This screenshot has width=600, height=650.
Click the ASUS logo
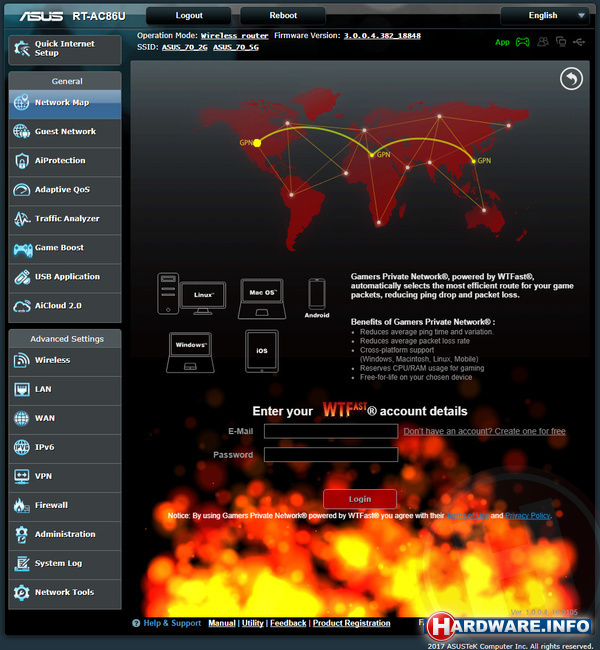pos(41,16)
